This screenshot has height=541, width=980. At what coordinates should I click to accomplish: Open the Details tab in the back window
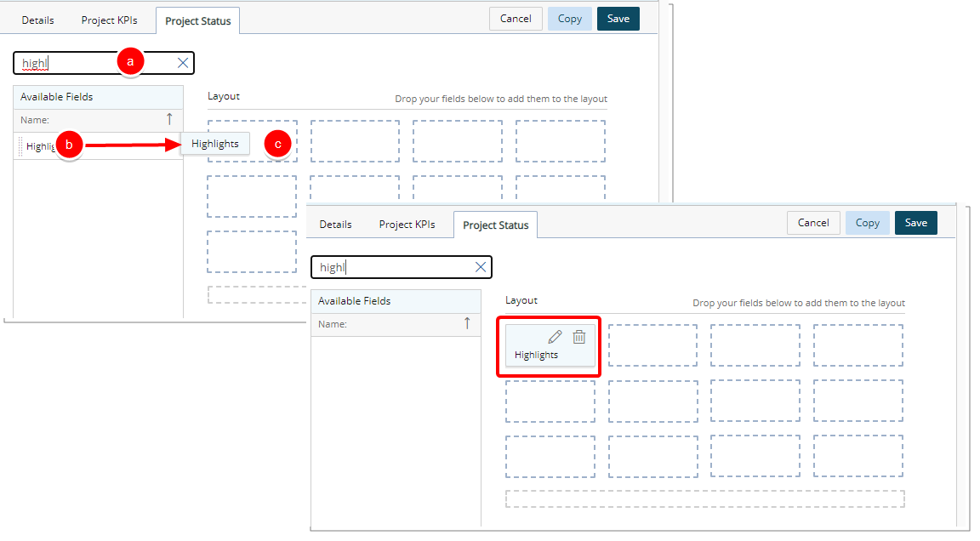point(37,20)
